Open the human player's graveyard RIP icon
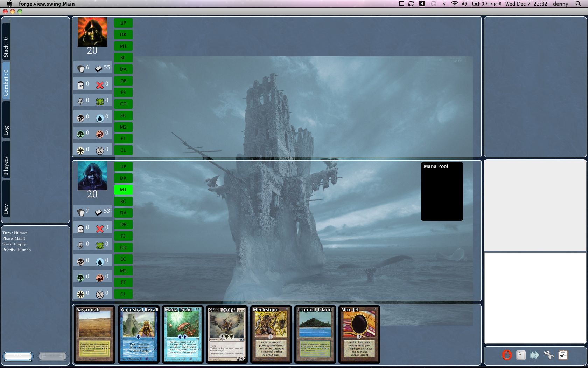Screen dimensions: 588x368 [x=81, y=229]
